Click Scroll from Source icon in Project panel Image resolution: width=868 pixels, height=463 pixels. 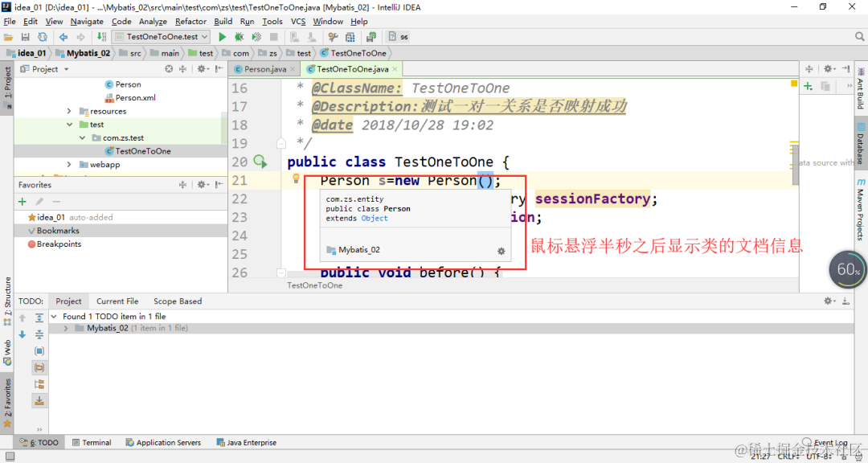click(x=169, y=69)
